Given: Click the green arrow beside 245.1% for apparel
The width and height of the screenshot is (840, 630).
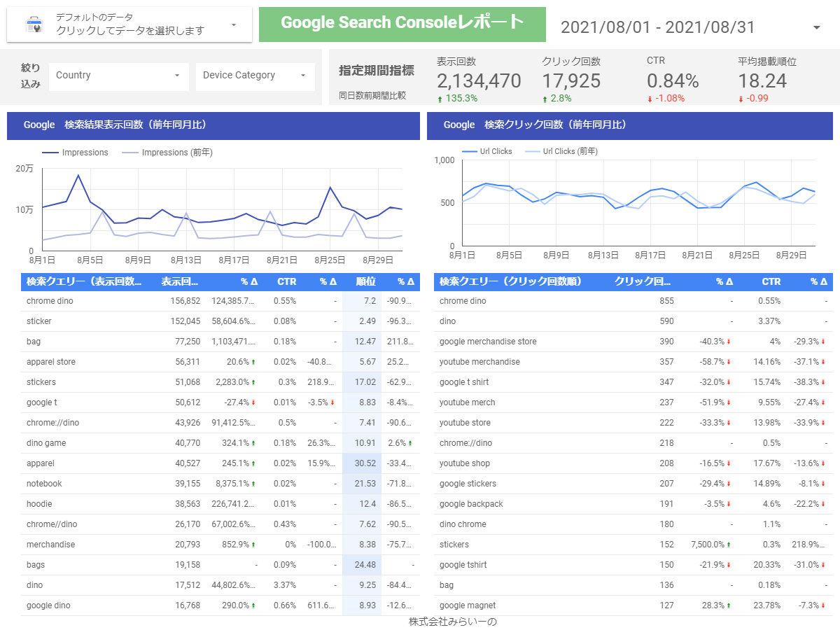Looking at the screenshot, I should tap(253, 463).
